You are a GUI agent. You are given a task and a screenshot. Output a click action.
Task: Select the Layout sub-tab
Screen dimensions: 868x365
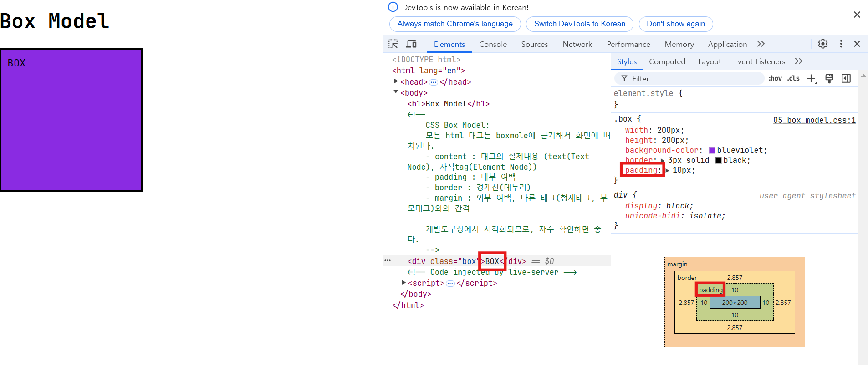(710, 61)
